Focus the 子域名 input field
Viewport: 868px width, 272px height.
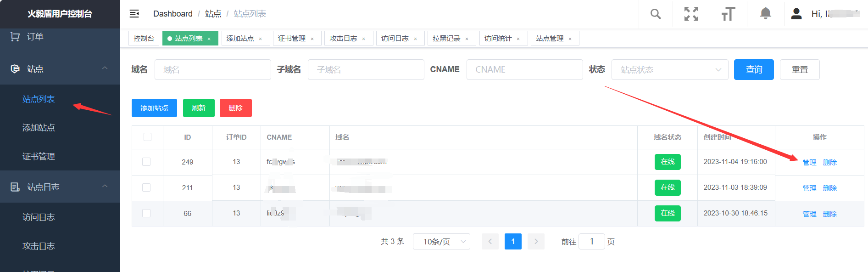(366, 69)
